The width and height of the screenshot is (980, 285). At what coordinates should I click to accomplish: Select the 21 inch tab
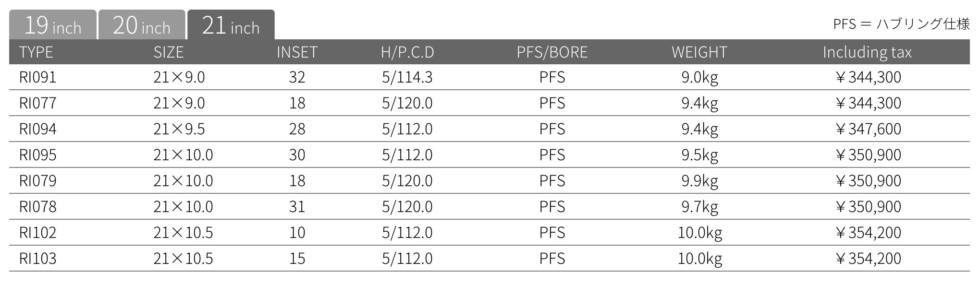231,25
